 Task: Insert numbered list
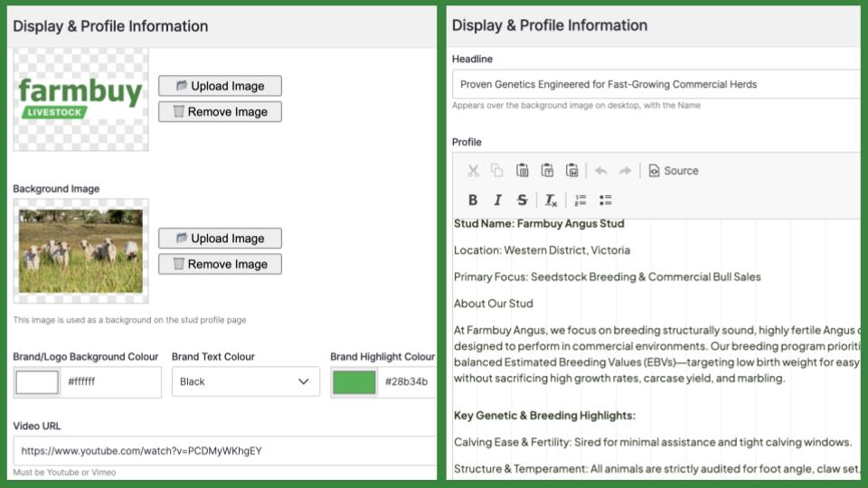tap(580, 200)
